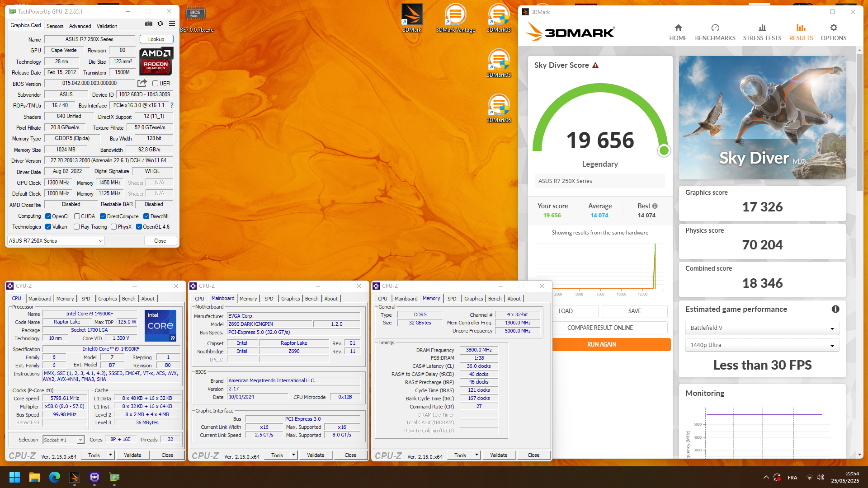Click the Bus Interface question mark
Viewport: 868px width, 488px height.
tap(172, 105)
